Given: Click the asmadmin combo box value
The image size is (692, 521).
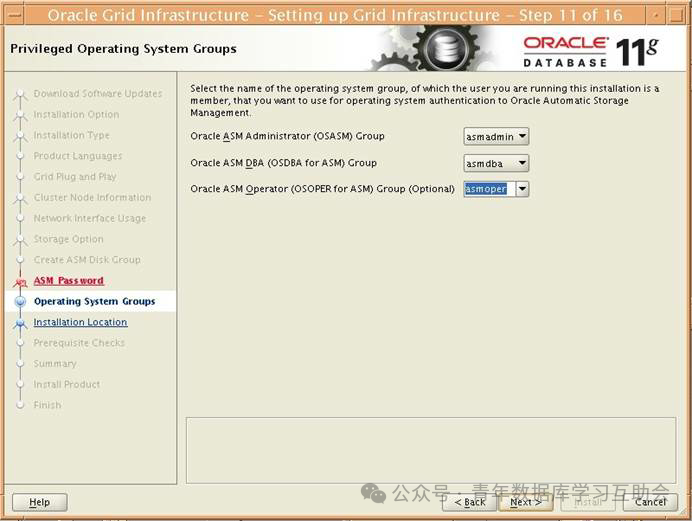Looking at the screenshot, I should 490,137.
